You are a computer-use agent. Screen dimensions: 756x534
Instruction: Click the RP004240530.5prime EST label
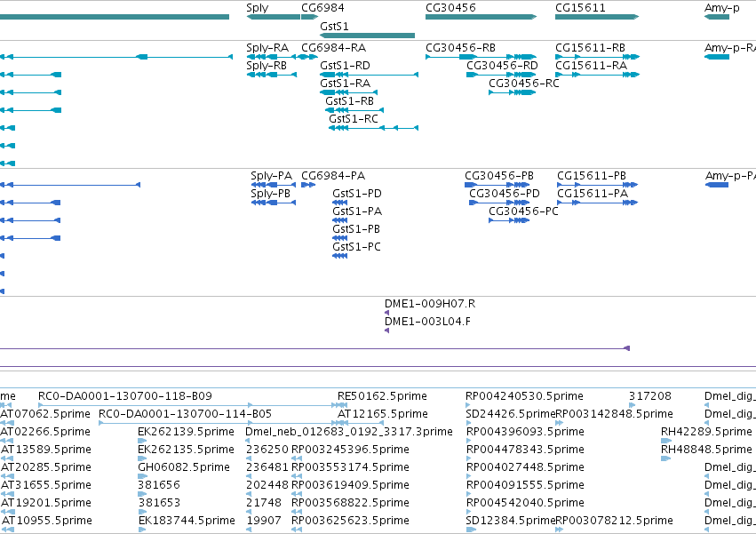click(x=524, y=396)
